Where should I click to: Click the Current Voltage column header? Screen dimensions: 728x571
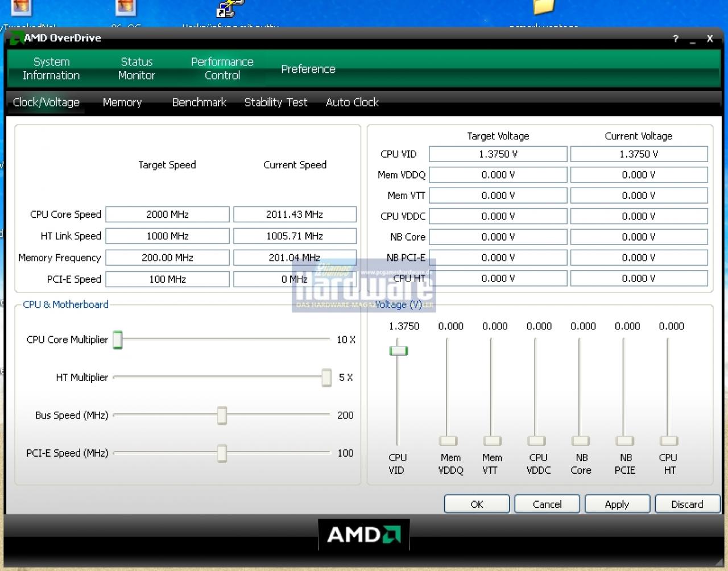(639, 136)
